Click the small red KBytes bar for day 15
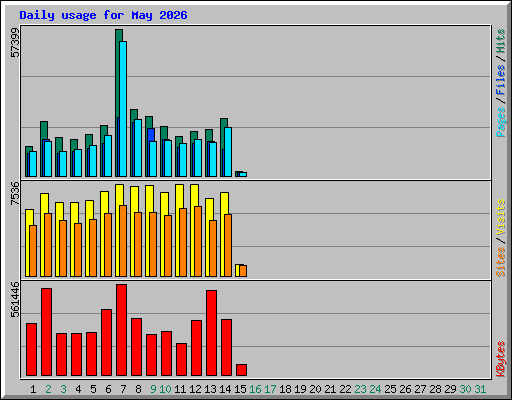Viewport: 512px width, 400px height. click(x=241, y=370)
